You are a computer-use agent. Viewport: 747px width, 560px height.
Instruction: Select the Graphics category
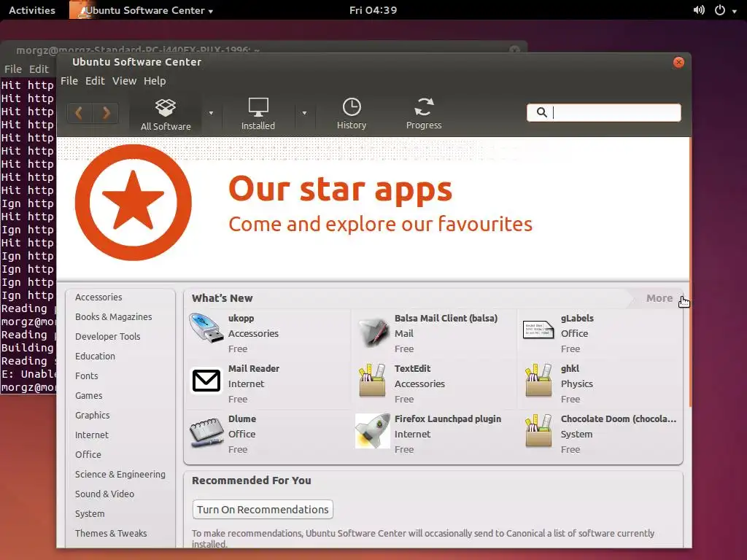coord(93,415)
